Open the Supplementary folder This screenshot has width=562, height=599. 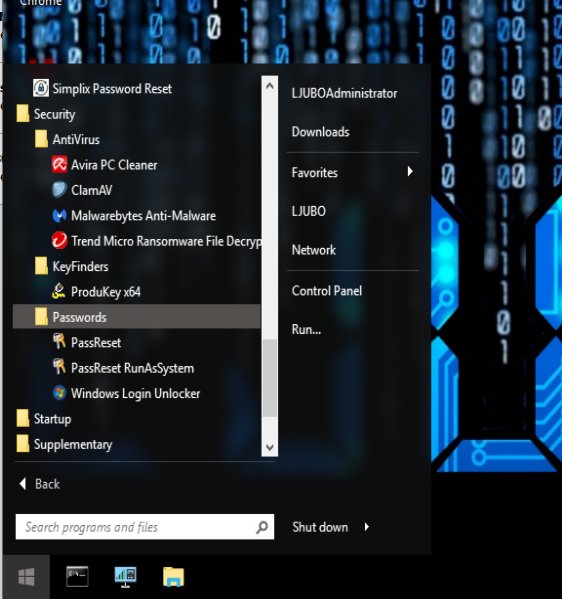[64, 444]
